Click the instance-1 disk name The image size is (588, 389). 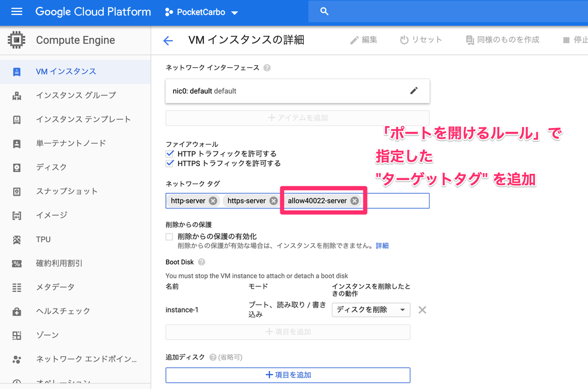click(182, 310)
